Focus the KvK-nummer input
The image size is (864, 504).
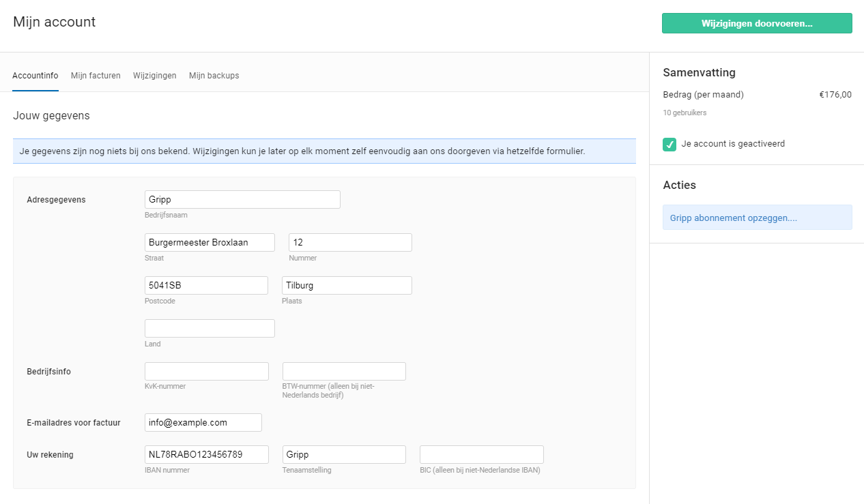click(206, 372)
